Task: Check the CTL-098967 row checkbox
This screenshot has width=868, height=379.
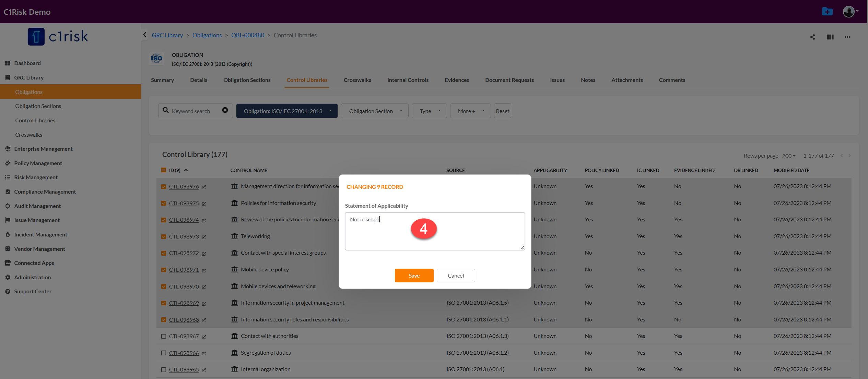Action: coord(164,337)
